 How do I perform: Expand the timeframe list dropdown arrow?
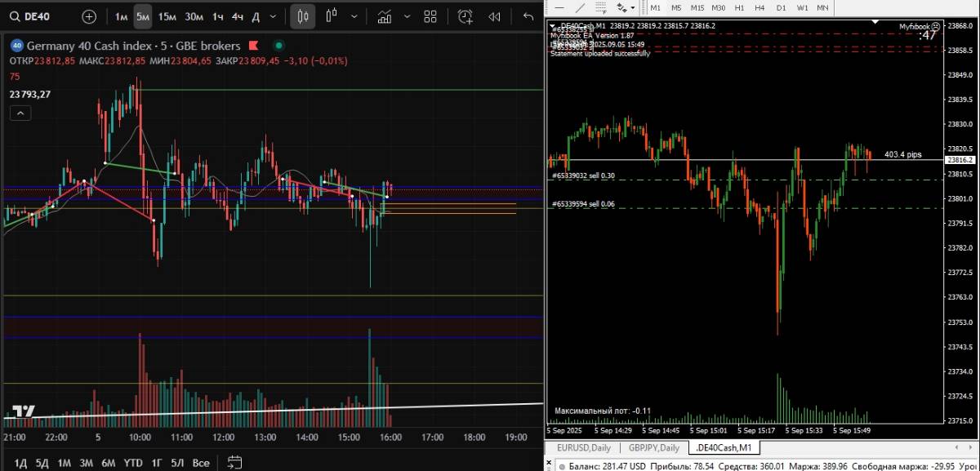273,16
